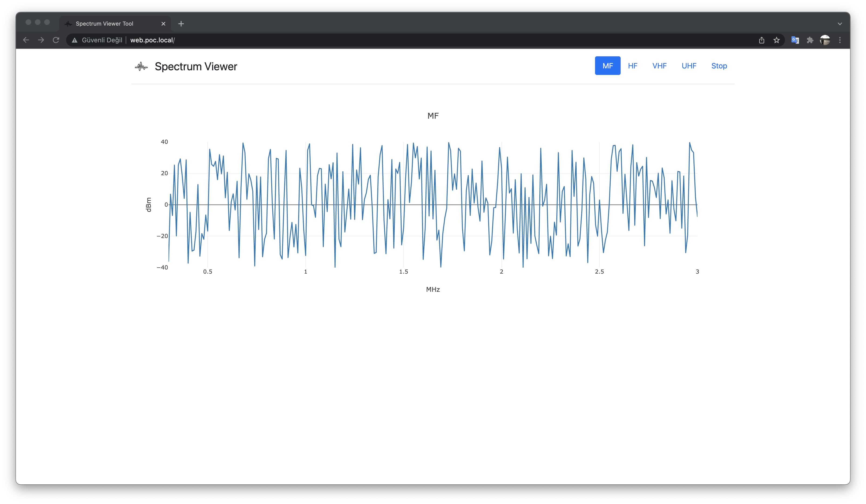Image resolution: width=866 pixels, height=504 pixels.
Task: Click the browser back arrow
Action: click(x=26, y=40)
